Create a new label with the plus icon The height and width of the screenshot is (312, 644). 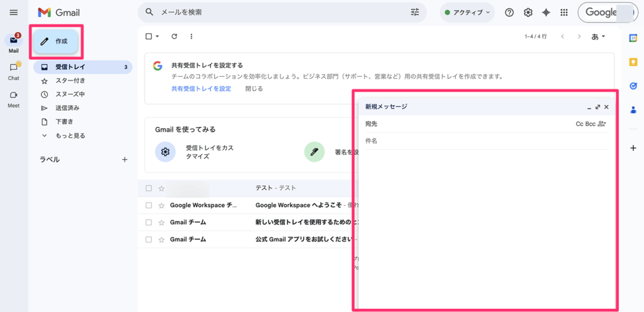click(x=125, y=160)
